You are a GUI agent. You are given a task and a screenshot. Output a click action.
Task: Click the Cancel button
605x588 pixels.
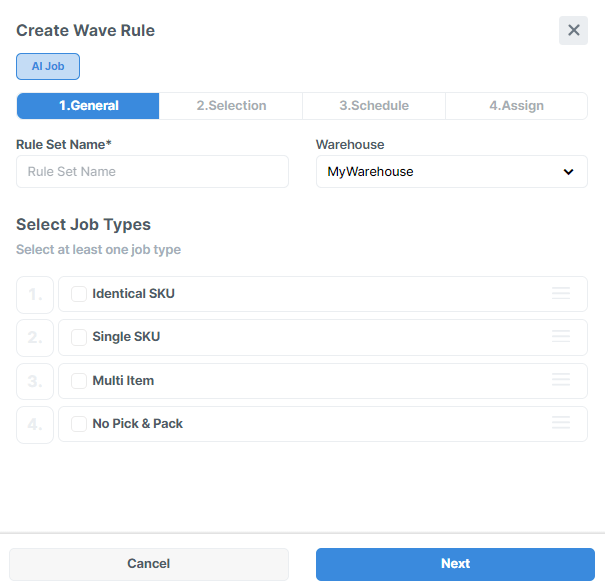pyautogui.click(x=149, y=564)
